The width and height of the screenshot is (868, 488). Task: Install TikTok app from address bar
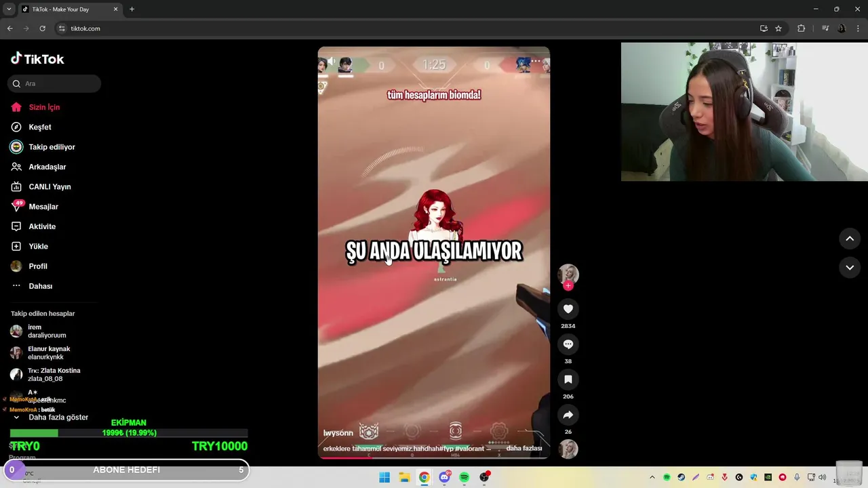click(764, 28)
